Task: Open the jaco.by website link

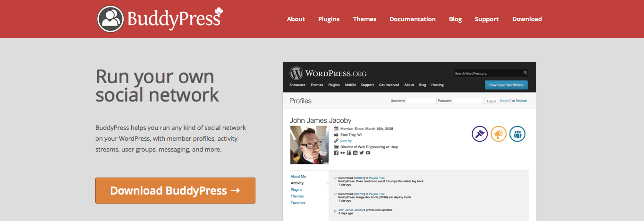Action: click(x=346, y=141)
